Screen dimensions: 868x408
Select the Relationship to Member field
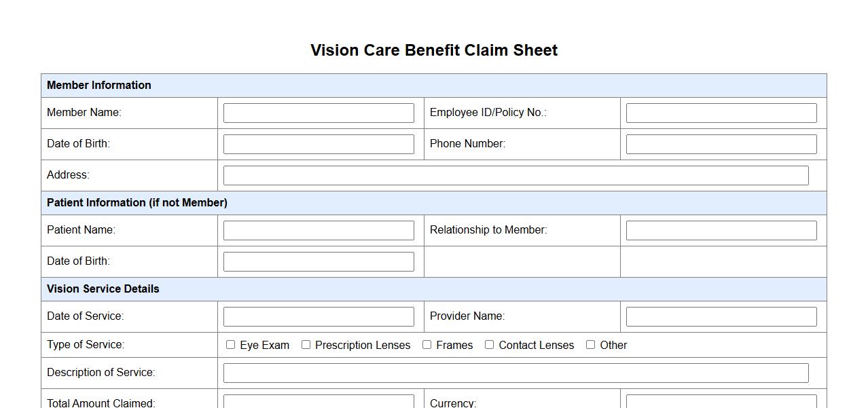721,230
